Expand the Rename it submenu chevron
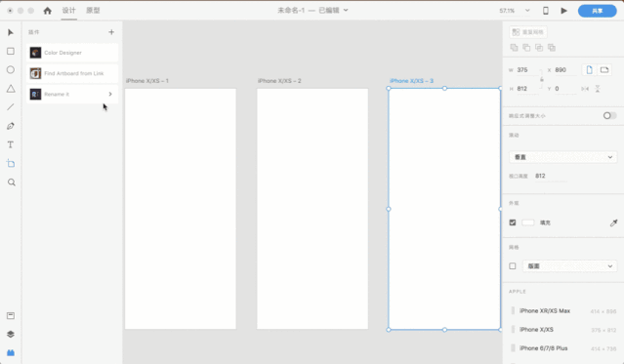 coord(110,95)
